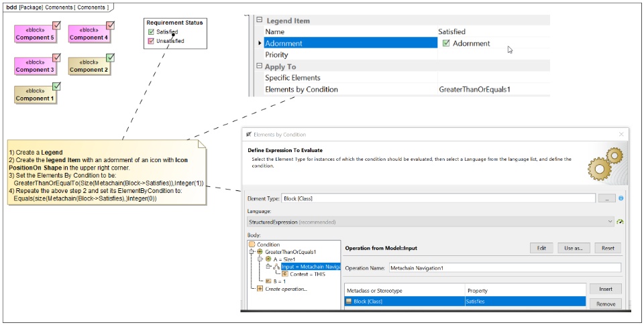644x325 pixels.
Task: Collapse the Apply To property group
Action: 259,67
